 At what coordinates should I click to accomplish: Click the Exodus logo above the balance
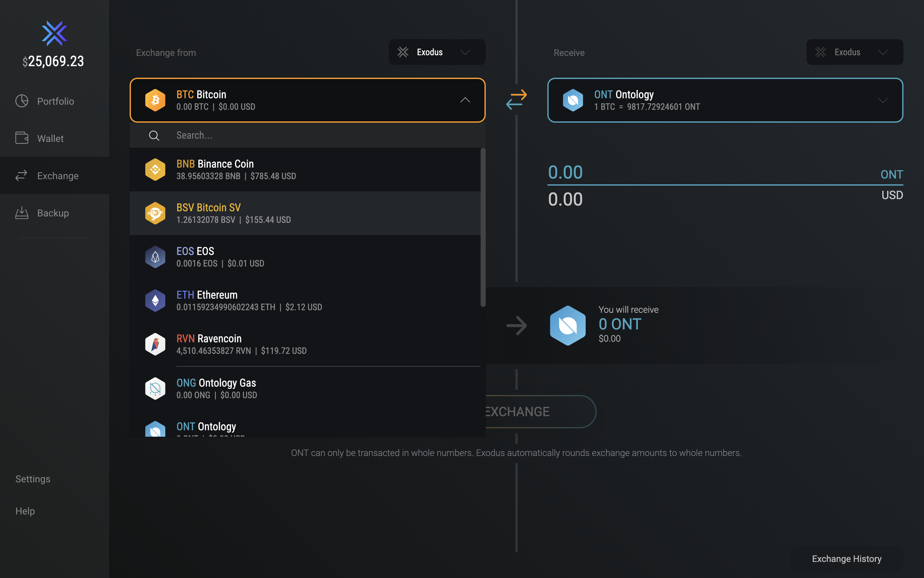54,34
